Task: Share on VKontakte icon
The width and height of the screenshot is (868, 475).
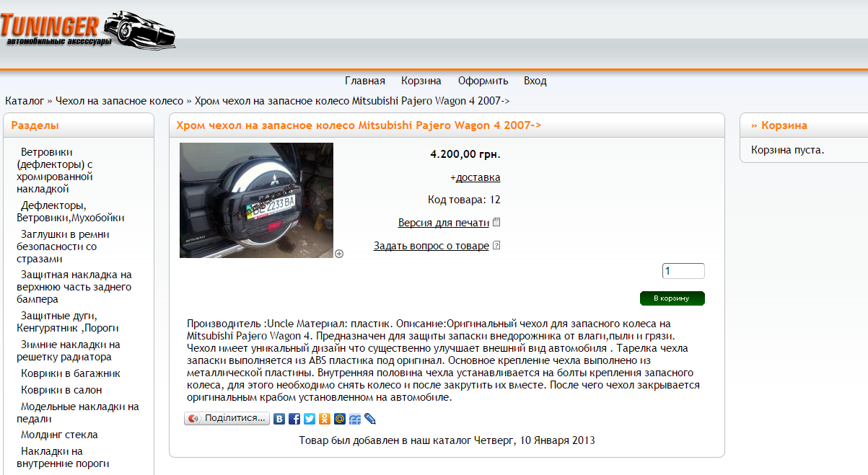Action: click(279, 419)
